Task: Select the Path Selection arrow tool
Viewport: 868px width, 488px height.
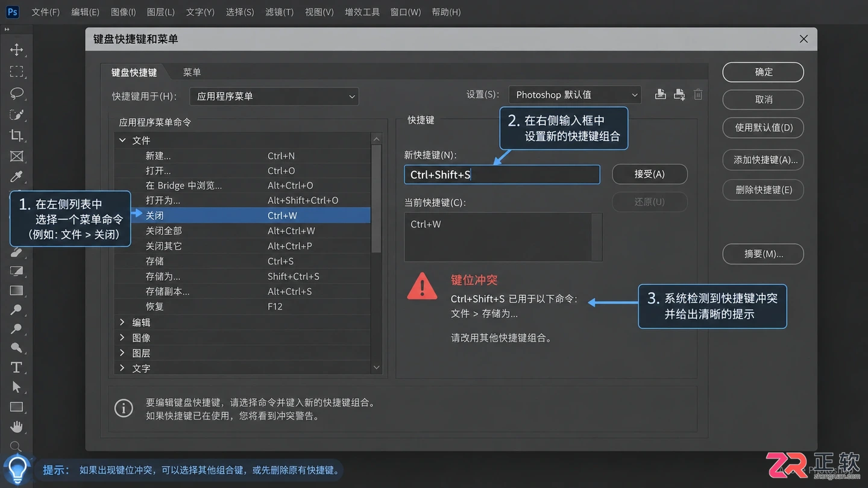Action: [16, 387]
